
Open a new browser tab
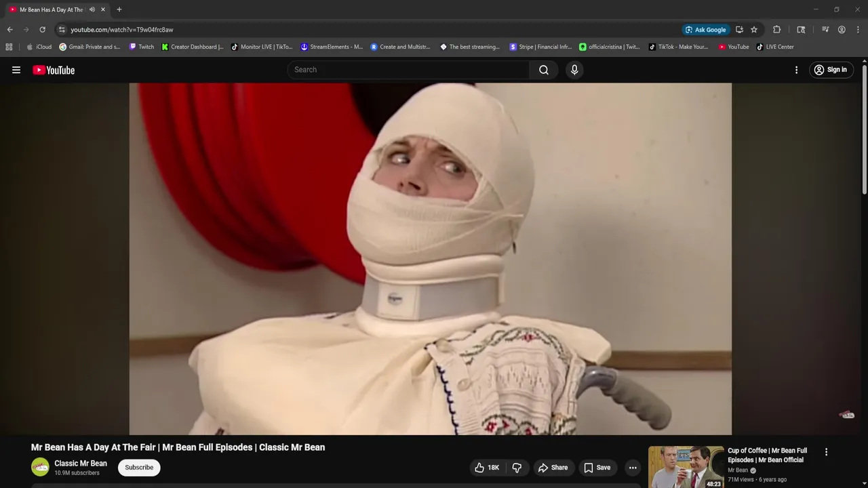(x=119, y=9)
